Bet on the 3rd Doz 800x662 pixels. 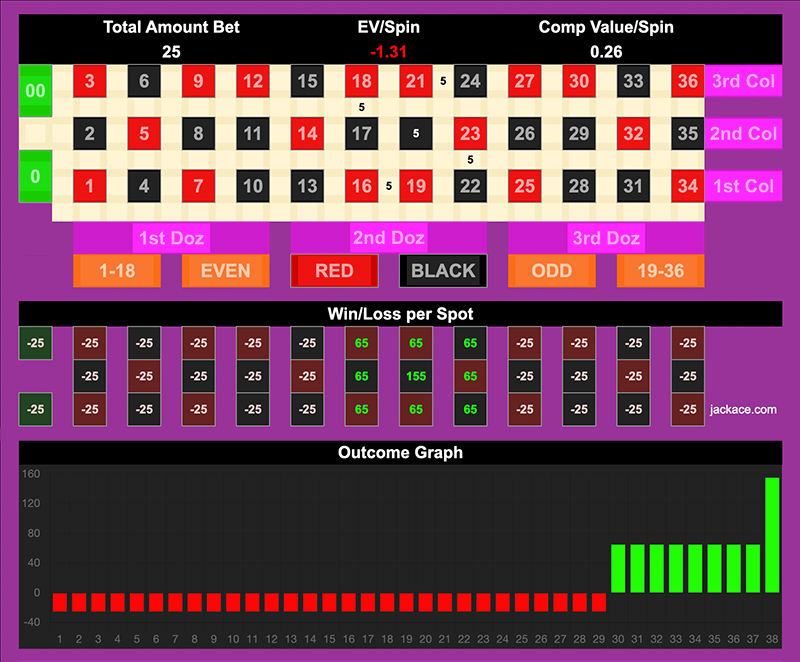click(606, 238)
